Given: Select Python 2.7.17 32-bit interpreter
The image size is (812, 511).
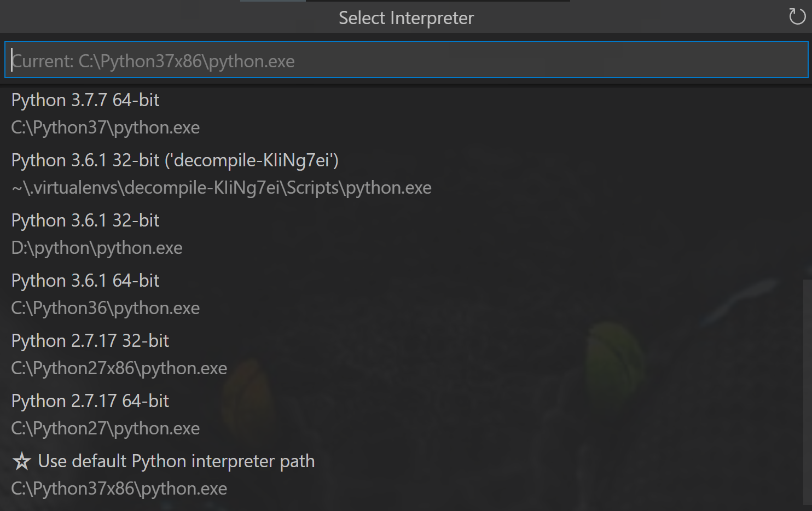Looking at the screenshot, I should [89, 340].
